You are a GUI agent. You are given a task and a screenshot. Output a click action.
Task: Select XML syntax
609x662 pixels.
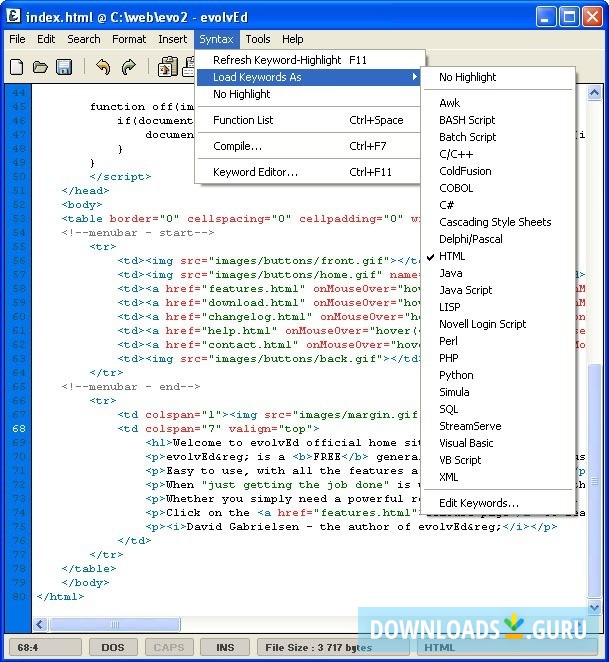pos(498,477)
